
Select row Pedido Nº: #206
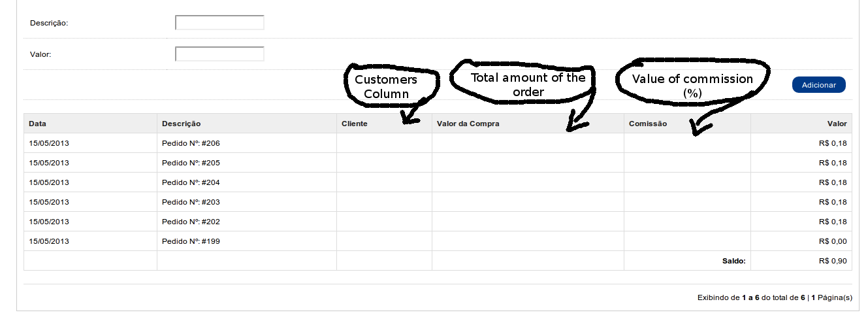438,143
